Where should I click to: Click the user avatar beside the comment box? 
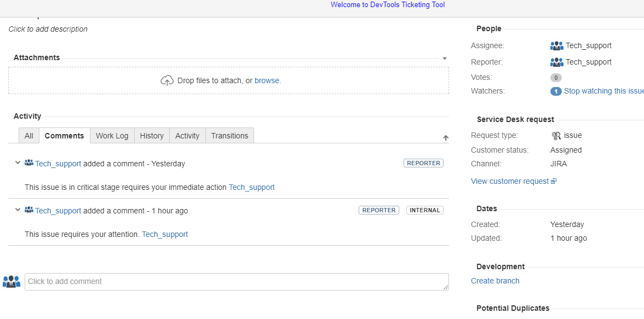[x=11, y=282]
